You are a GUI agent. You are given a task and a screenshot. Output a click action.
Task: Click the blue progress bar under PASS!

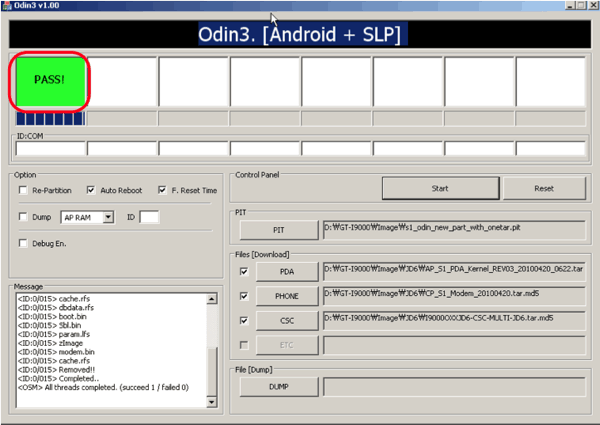36,118
